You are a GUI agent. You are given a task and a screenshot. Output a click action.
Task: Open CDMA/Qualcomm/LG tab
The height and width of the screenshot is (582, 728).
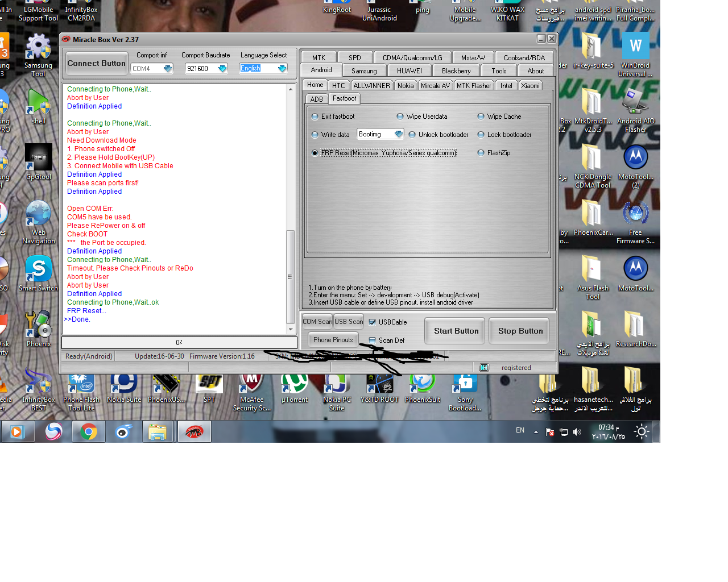pos(412,57)
